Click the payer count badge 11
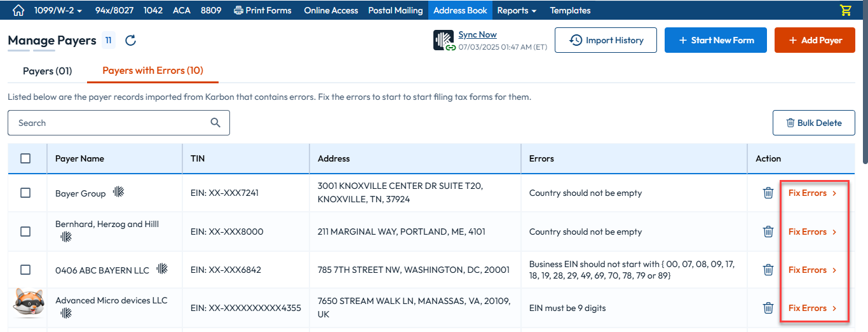This screenshot has width=868, height=332. coord(108,41)
